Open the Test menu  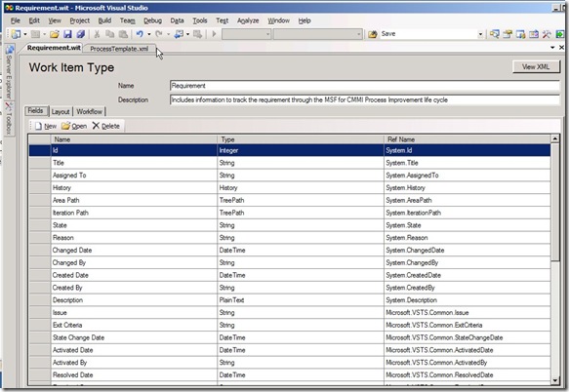[x=223, y=20]
